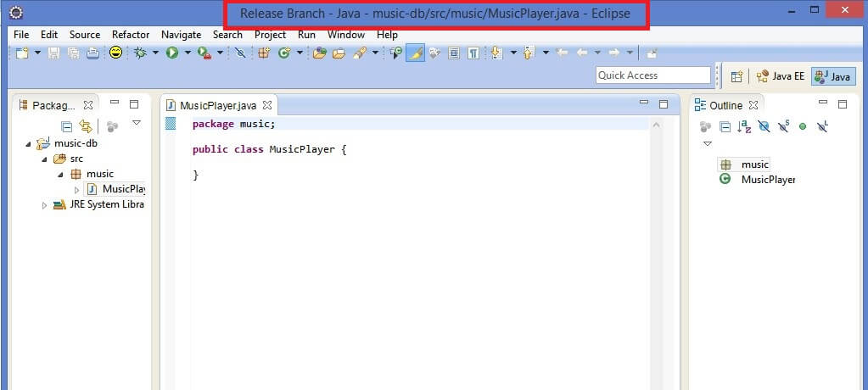Open the Debug configurations dropdown arrow

click(155, 53)
